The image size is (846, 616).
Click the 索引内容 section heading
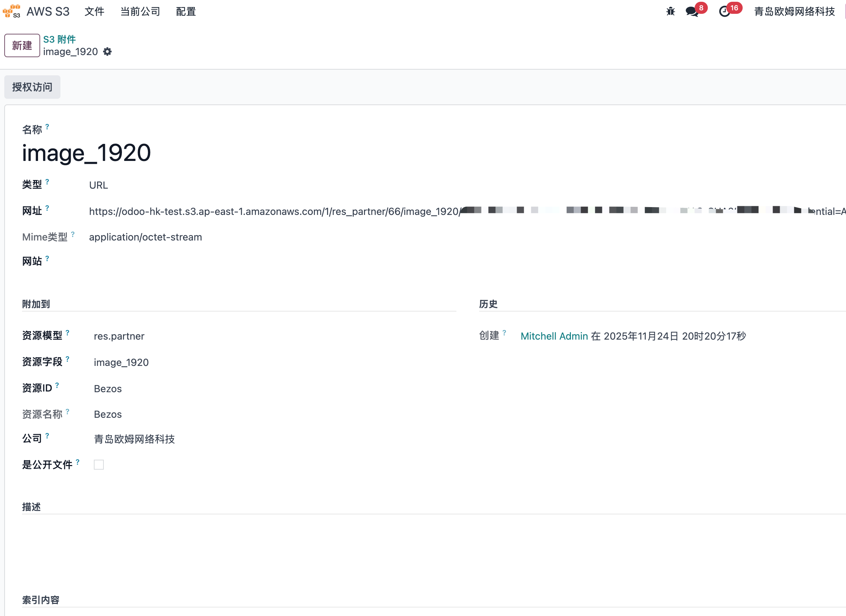click(41, 600)
